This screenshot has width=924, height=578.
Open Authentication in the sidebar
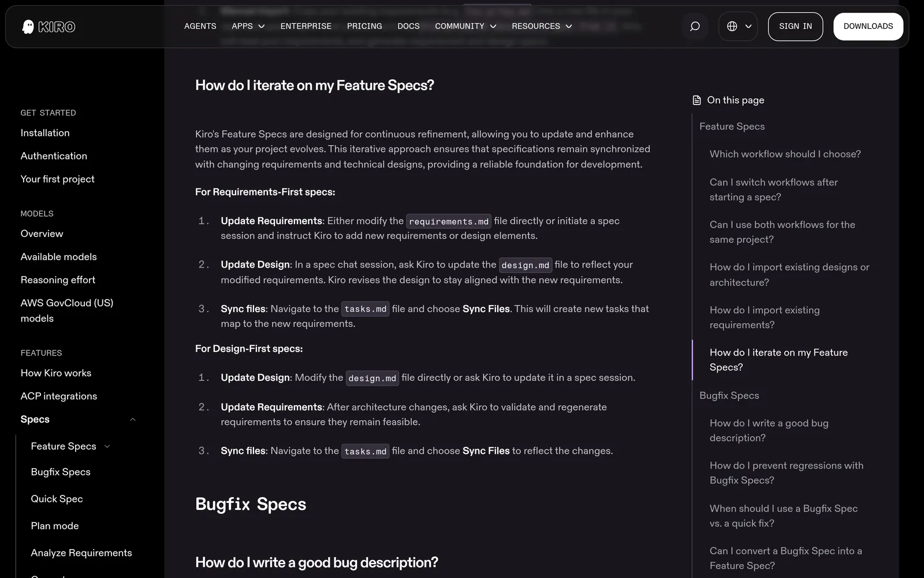(54, 156)
